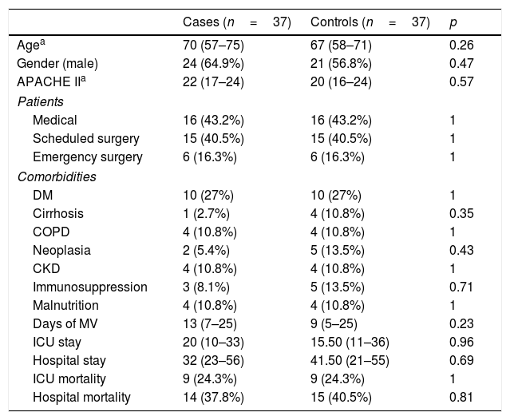Click the Hospital mortality p-value 0.81
Screen dimensions: 510x420
tap(461, 398)
